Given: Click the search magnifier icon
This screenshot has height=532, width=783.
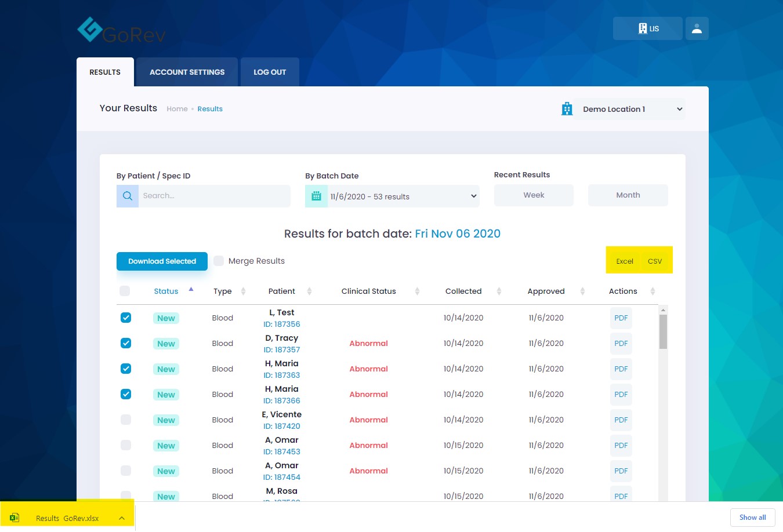Looking at the screenshot, I should (128, 196).
